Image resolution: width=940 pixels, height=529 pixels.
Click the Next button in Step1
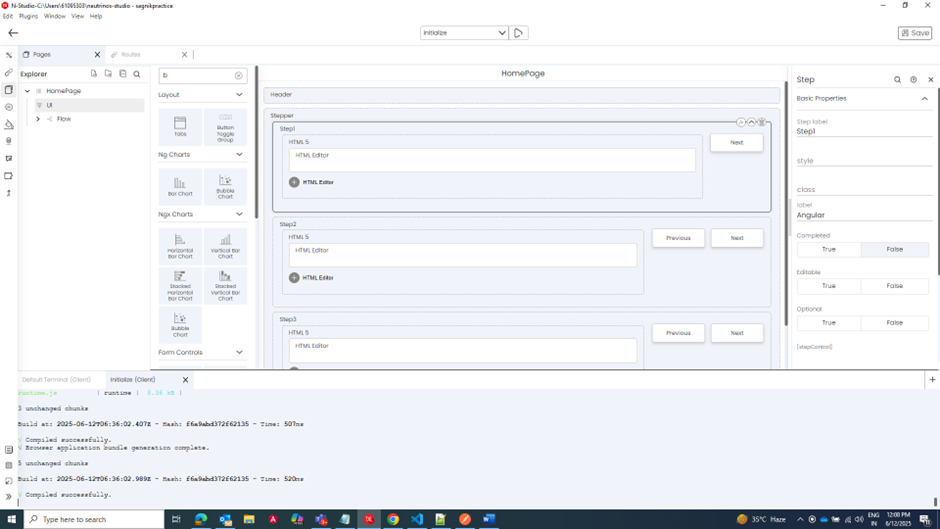[737, 143]
